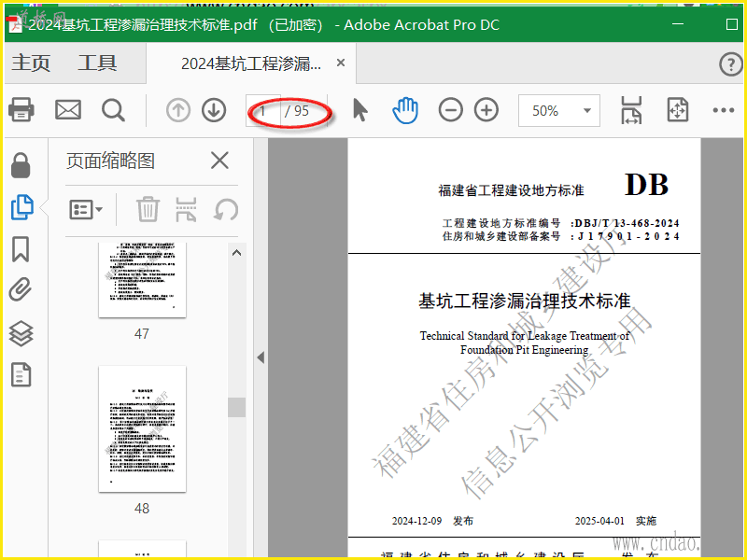747x560 pixels.
Task: Select the page 47 thumbnail
Action: click(143, 280)
